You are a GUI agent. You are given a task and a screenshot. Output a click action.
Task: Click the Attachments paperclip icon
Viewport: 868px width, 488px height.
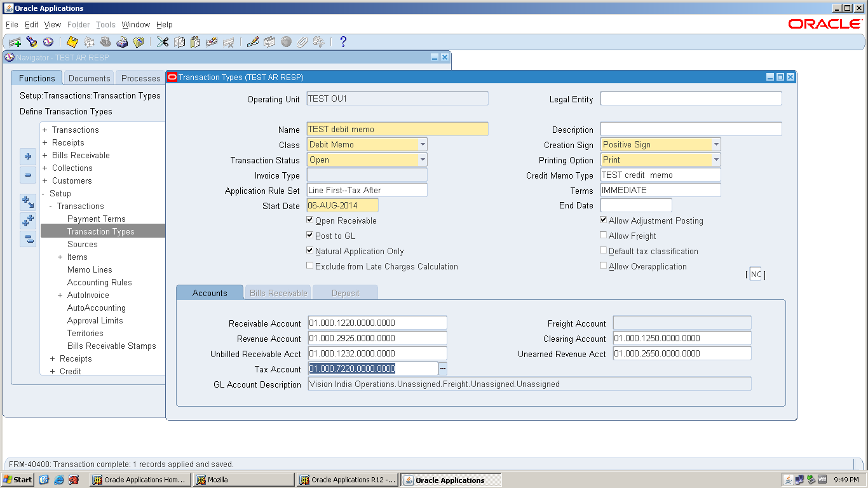[302, 42]
